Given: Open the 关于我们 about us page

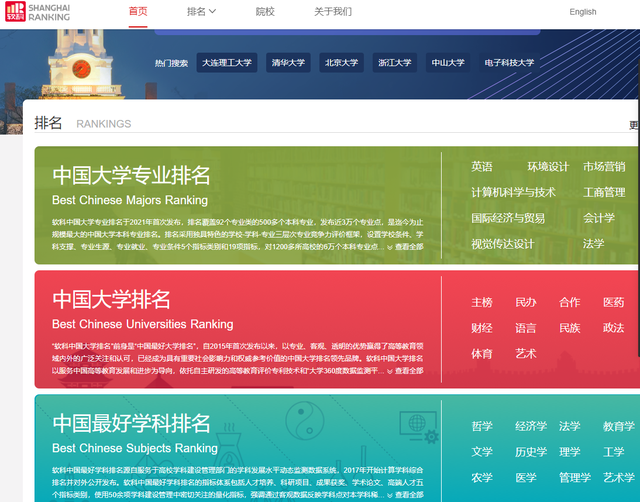Looking at the screenshot, I should pyautogui.click(x=333, y=11).
